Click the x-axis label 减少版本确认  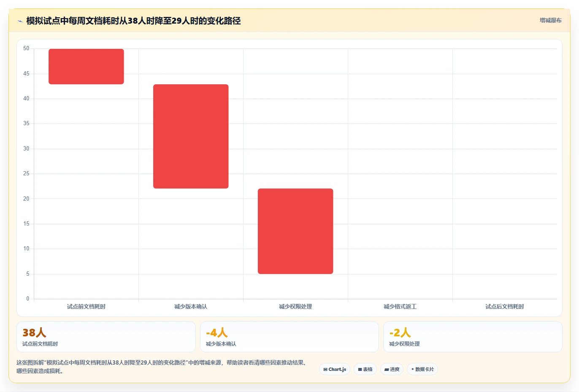pos(191,306)
